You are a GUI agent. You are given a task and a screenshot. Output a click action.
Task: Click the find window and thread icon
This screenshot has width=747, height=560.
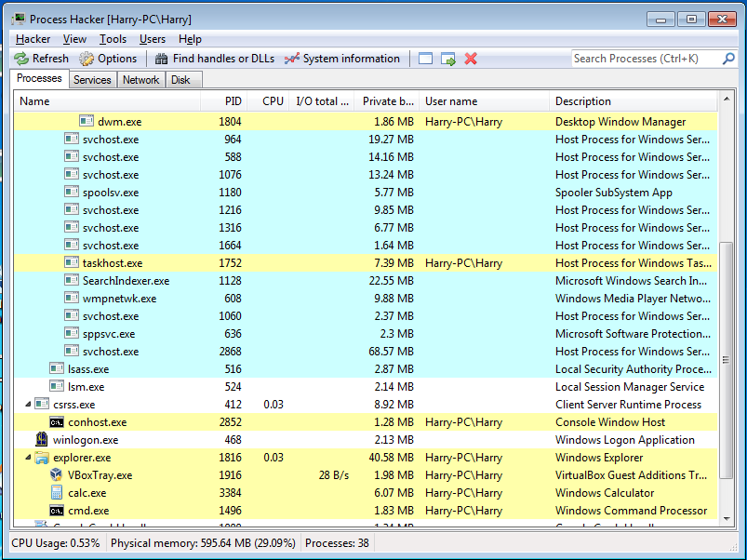pos(448,59)
